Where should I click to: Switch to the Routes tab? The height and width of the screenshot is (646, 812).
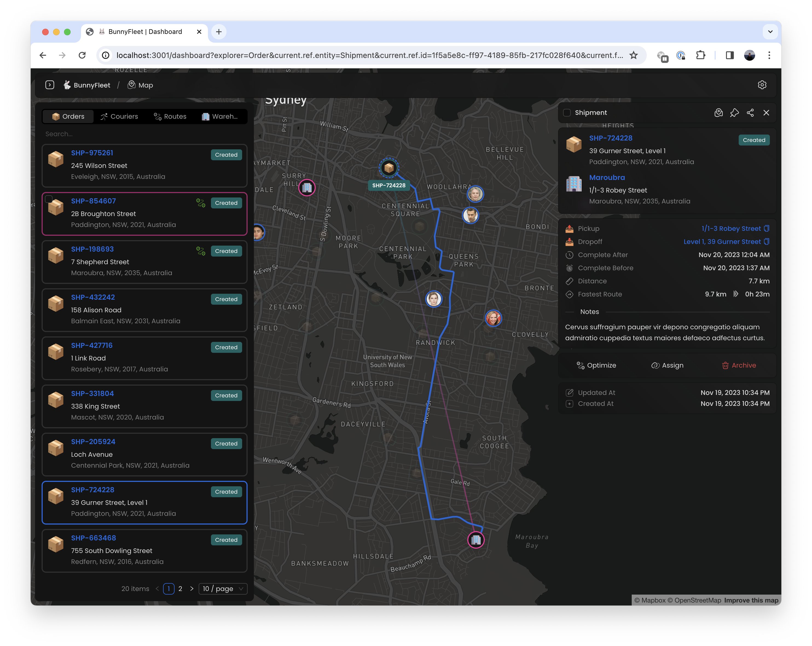pos(170,116)
